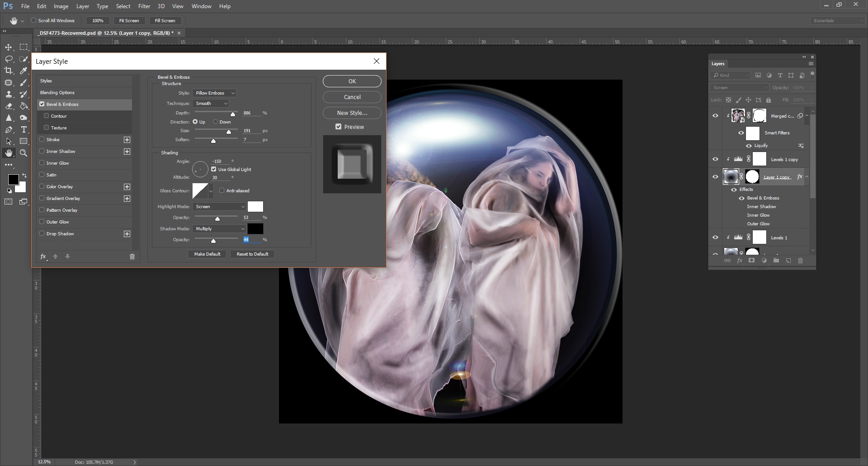Select the Brush tool

click(24, 82)
